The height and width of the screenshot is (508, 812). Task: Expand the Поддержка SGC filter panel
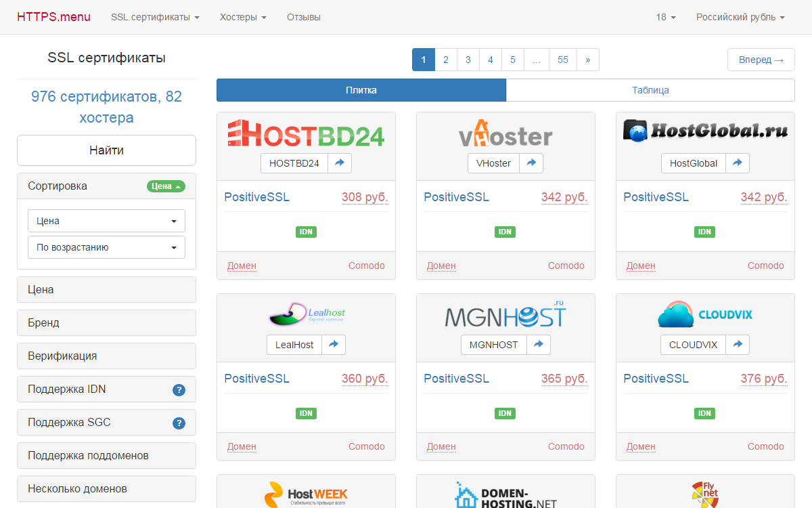click(x=106, y=422)
